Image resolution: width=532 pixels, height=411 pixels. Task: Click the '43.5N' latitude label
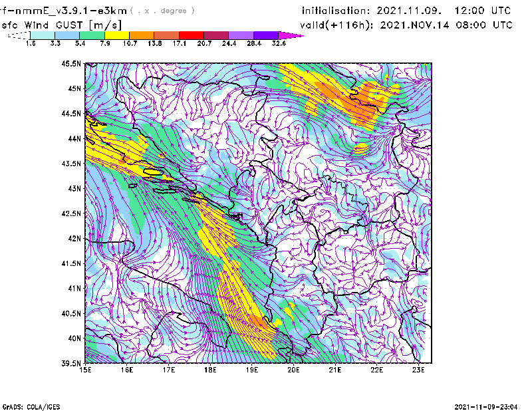pos(71,164)
